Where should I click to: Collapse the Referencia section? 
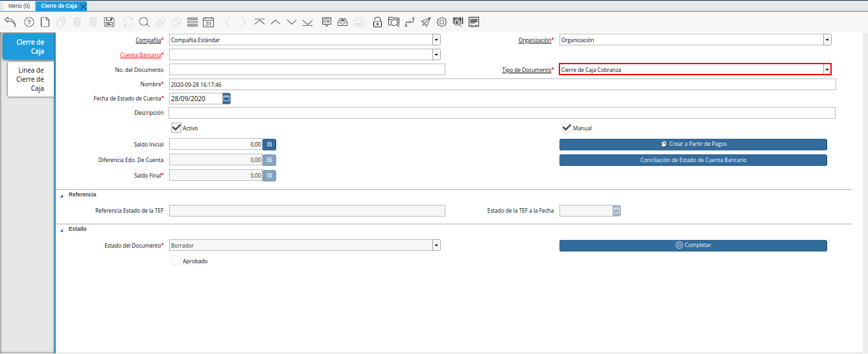tap(62, 195)
